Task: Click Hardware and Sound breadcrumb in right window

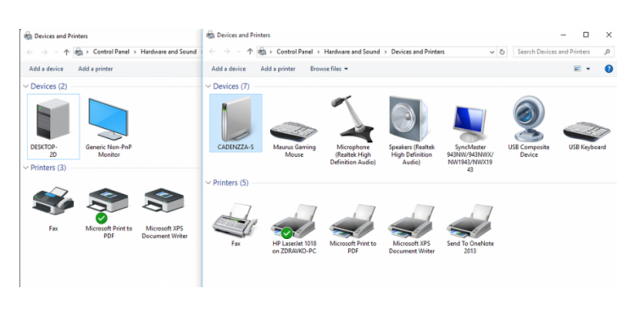Action: (x=352, y=52)
